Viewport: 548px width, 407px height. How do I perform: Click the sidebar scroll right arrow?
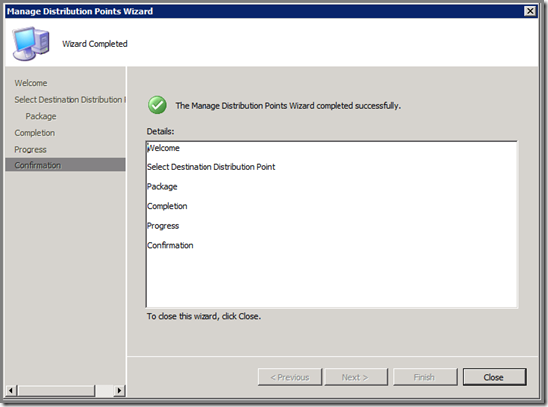[120, 390]
